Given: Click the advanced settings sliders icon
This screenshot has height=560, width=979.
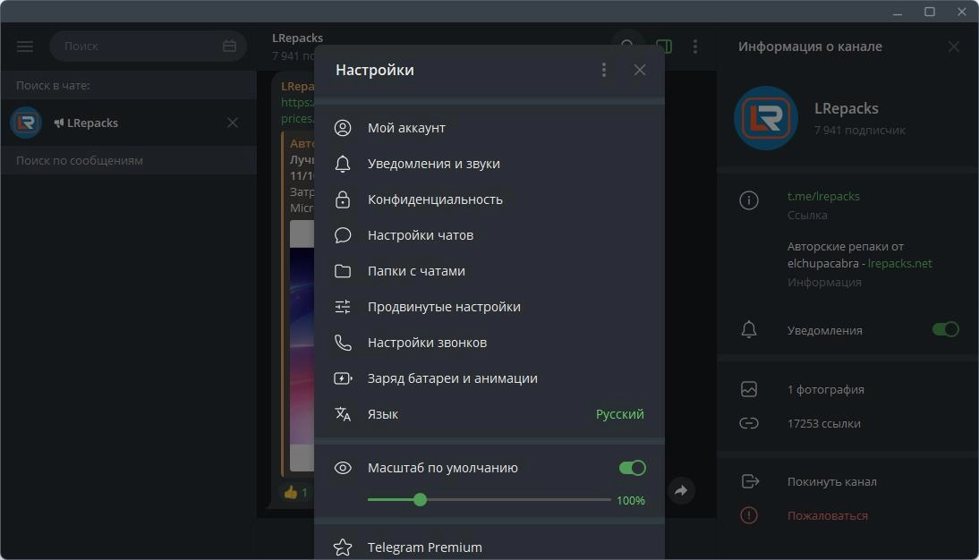Looking at the screenshot, I should pos(343,307).
